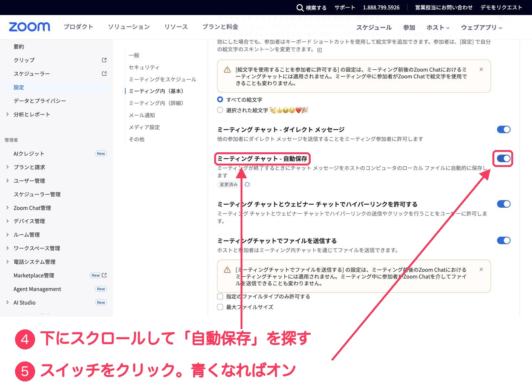Open the ウェブアプリ dropdown menu
The width and height of the screenshot is (532, 392).
482,28
